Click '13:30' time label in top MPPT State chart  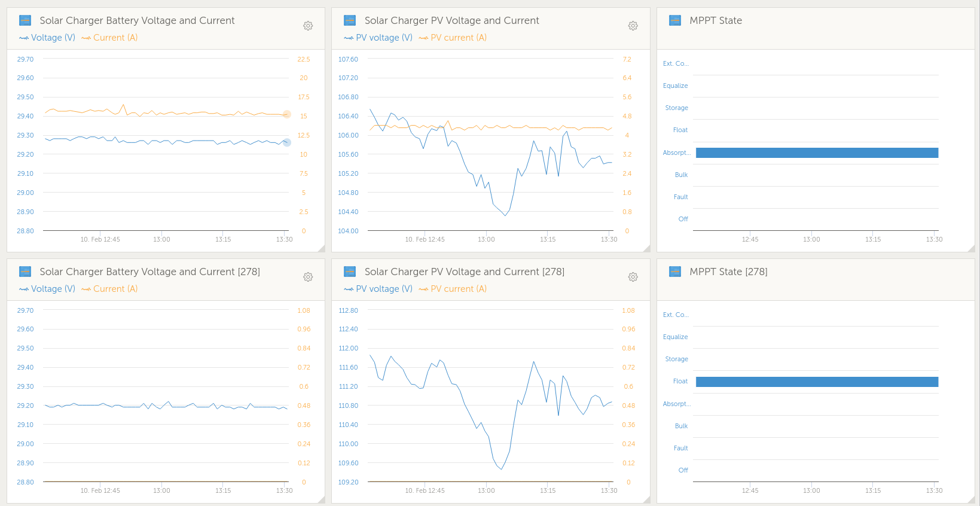(x=934, y=239)
